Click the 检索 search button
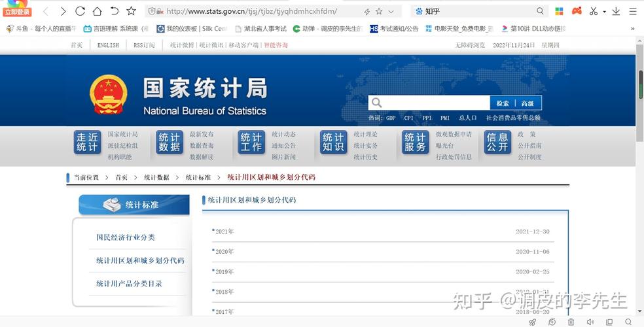This screenshot has width=644, height=327. coord(502,103)
